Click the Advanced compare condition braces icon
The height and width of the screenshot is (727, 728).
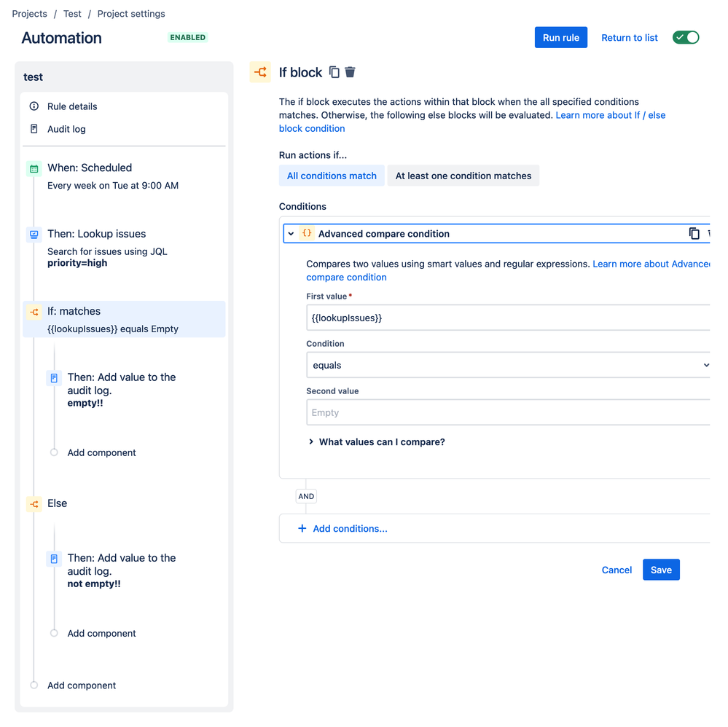pyautogui.click(x=307, y=233)
